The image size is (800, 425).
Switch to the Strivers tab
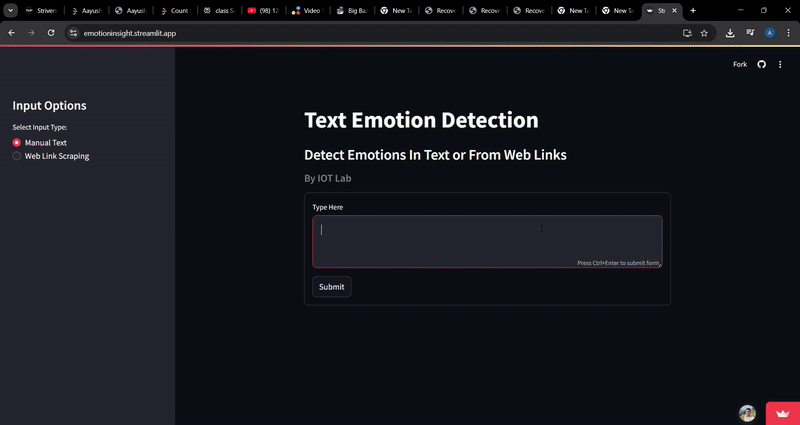coord(42,11)
